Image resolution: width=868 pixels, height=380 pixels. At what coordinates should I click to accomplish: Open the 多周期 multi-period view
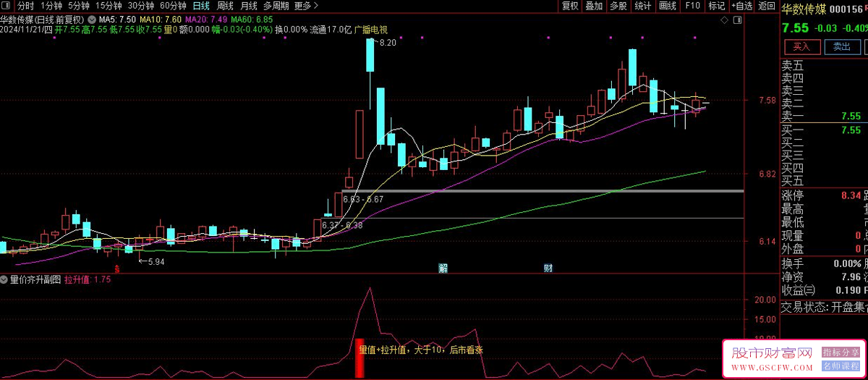point(276,6)
